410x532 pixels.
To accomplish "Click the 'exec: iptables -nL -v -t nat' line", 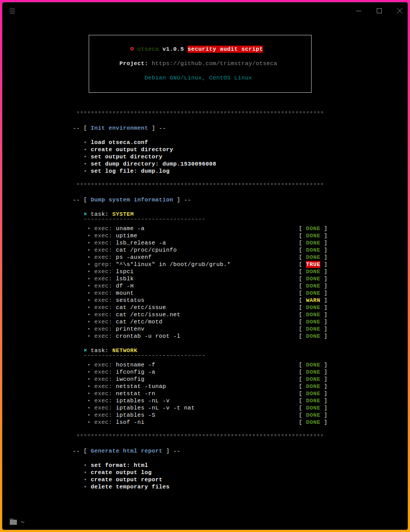I will pyautogui.click(x=144, y=408).
